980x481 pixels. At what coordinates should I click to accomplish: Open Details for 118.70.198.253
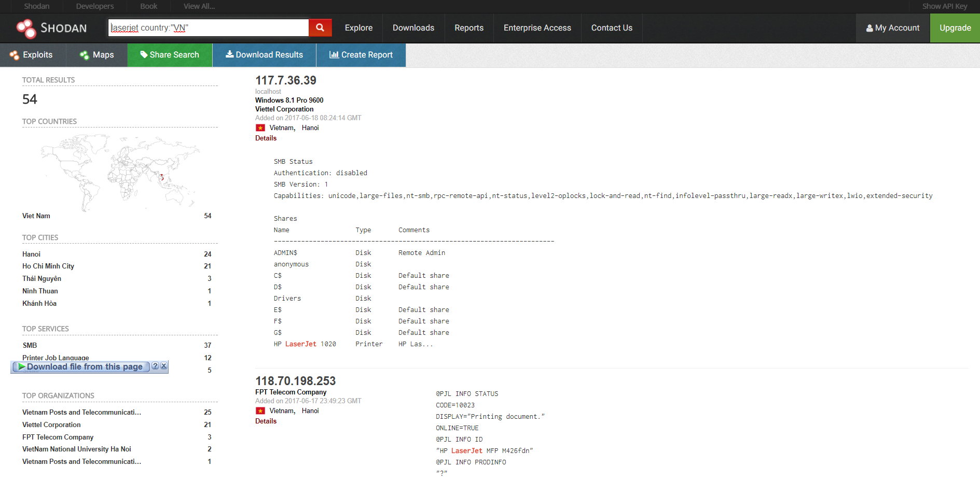(266, 421)
